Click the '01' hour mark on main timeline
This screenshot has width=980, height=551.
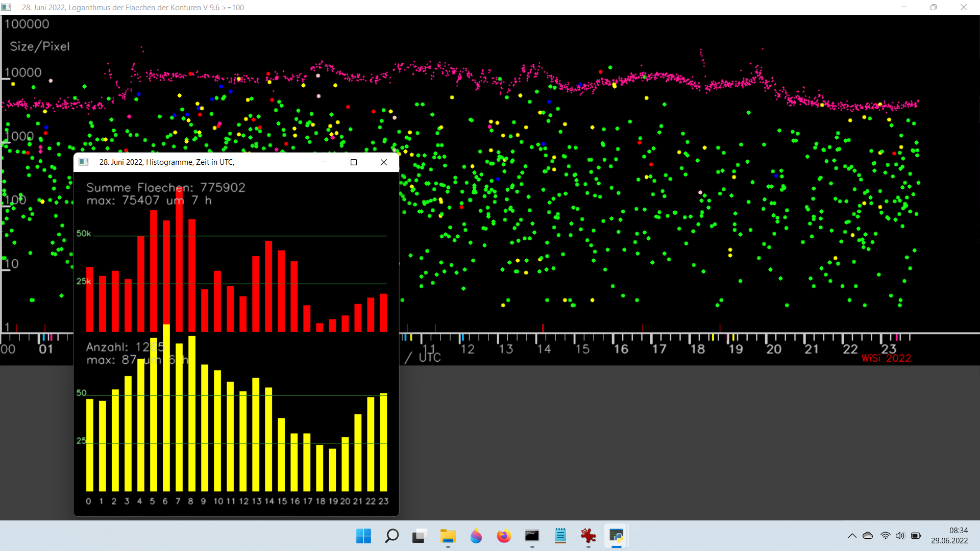pyautogui.click(x=46, y=349)
